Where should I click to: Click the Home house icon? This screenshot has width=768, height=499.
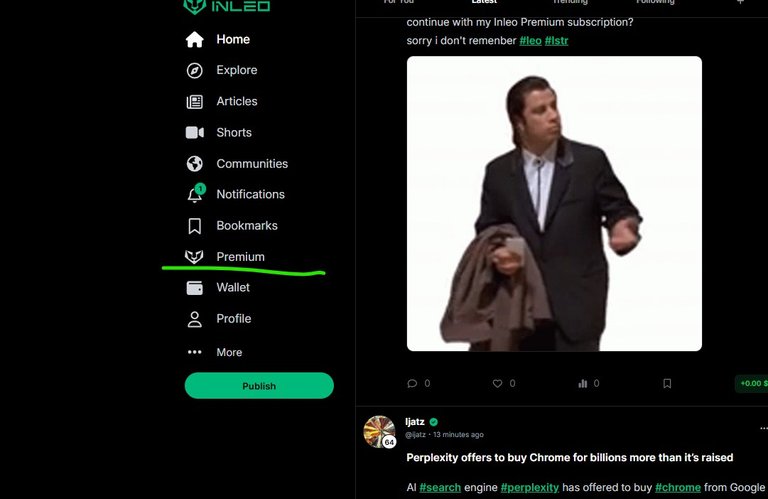[x=194, y=39]
